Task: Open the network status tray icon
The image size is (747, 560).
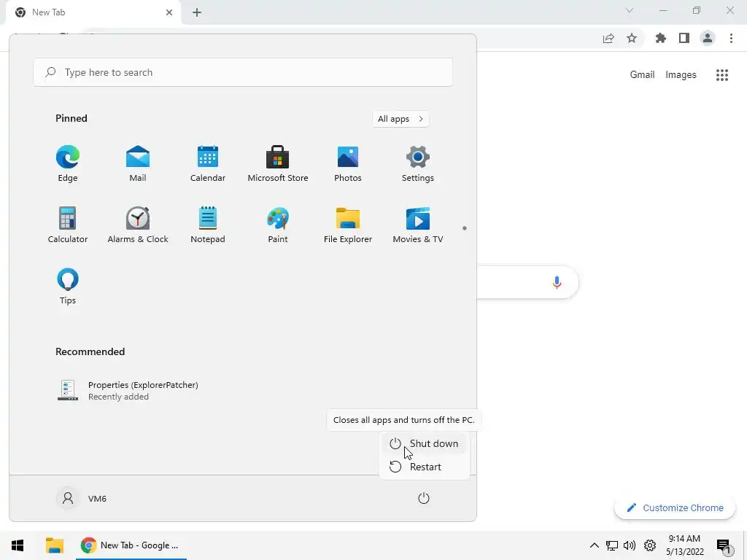Action: point(612,545)
